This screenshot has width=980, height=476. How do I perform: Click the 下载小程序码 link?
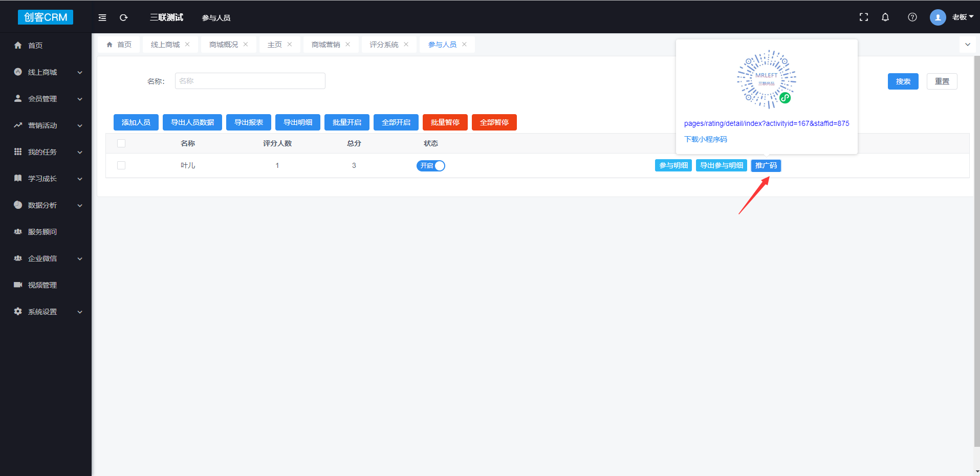(706, 139)
